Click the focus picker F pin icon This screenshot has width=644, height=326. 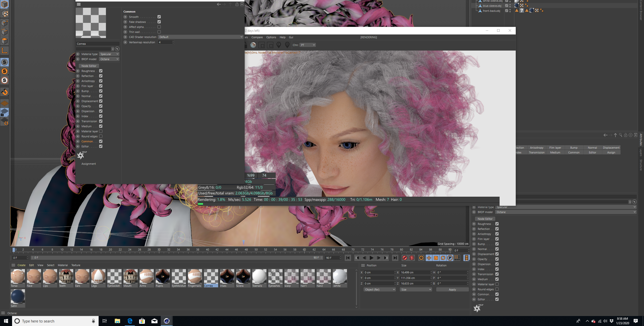coord(279,45)
